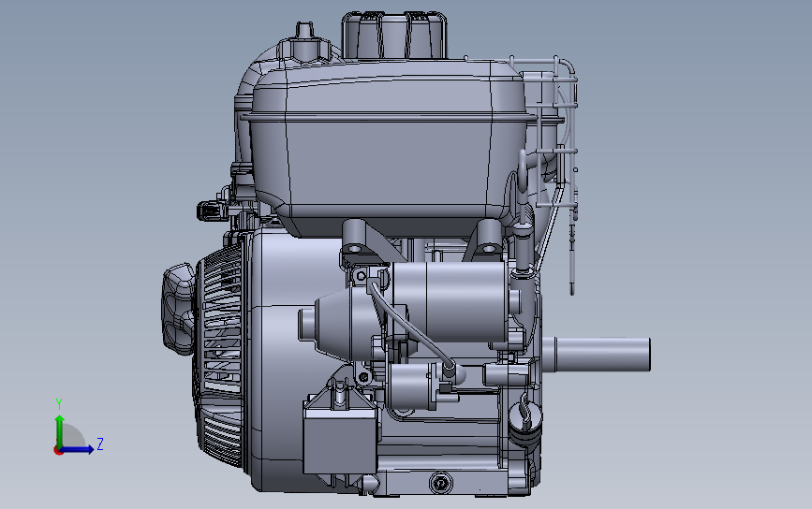Select the recoil starter fan cover louvers
812x509 pixels.
coord(220,356)
